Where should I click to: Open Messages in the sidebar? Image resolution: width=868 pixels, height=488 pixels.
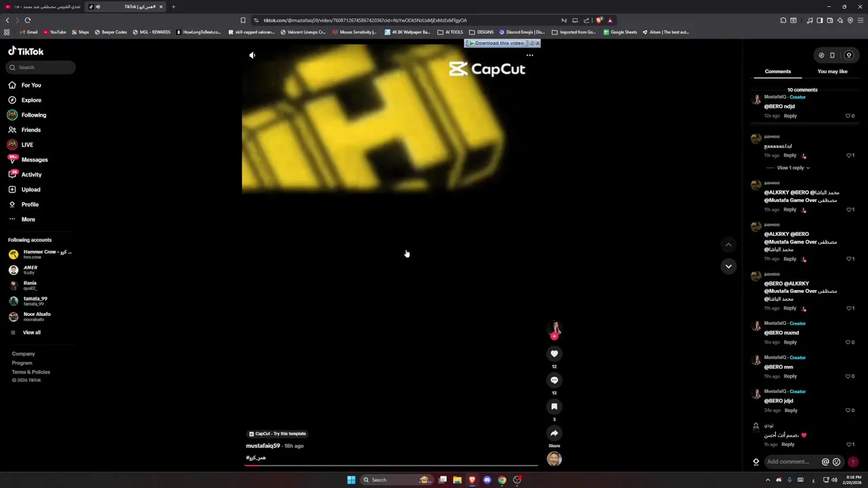(28, 160)
